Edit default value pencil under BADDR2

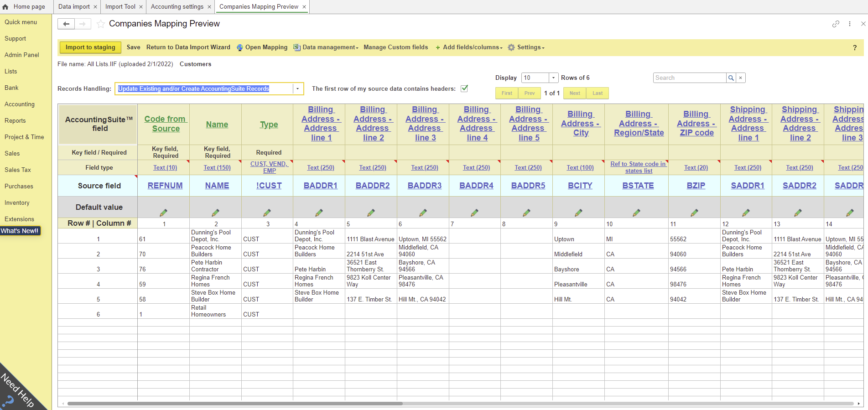click(371, 213)
